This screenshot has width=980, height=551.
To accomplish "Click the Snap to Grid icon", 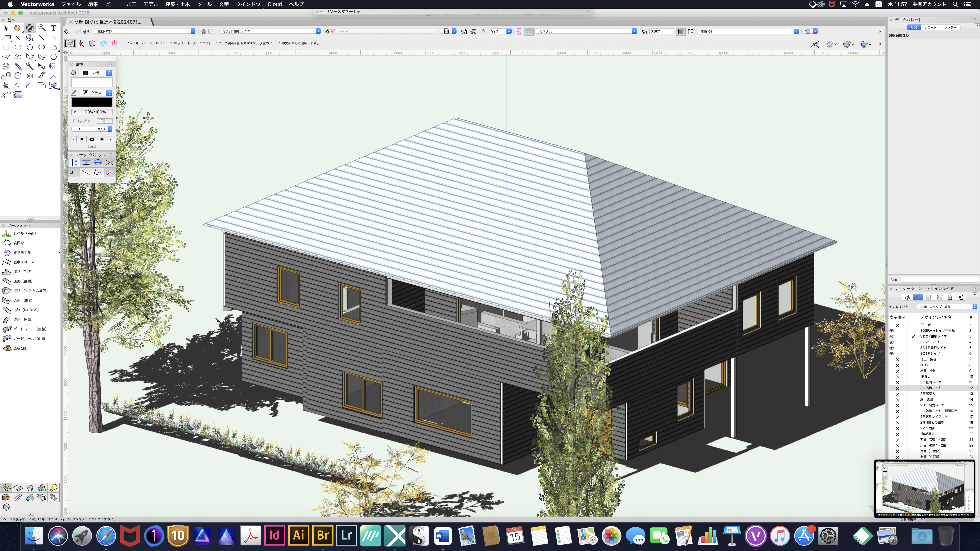I will (x=74, y=163).
